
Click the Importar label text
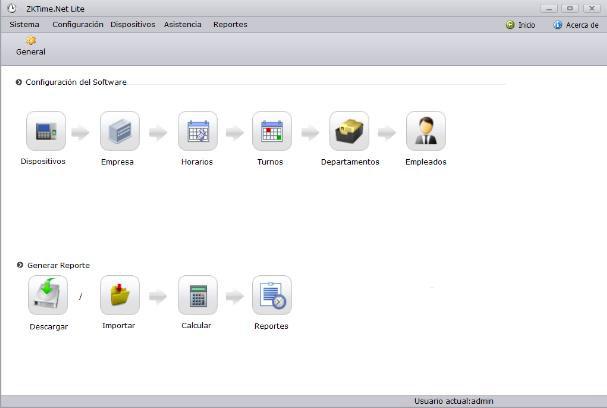[x=119, y=326]
